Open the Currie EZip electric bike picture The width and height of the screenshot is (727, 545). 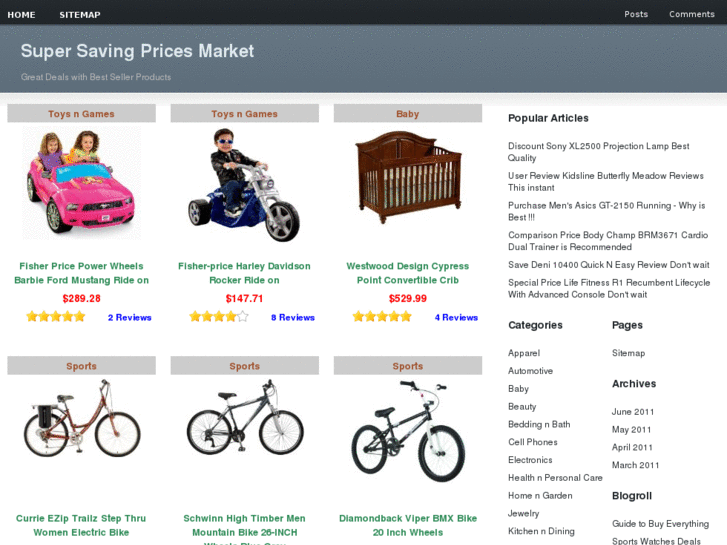click(x=82, y=418)
